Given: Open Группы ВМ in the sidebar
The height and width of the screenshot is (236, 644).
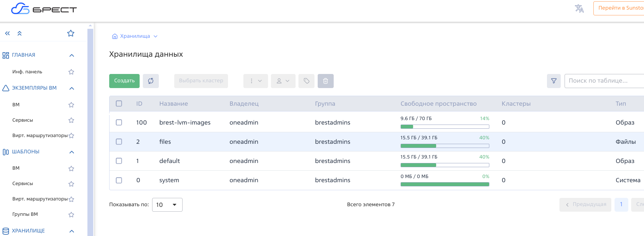Looking at the screenshot, I should click(25, 214).
